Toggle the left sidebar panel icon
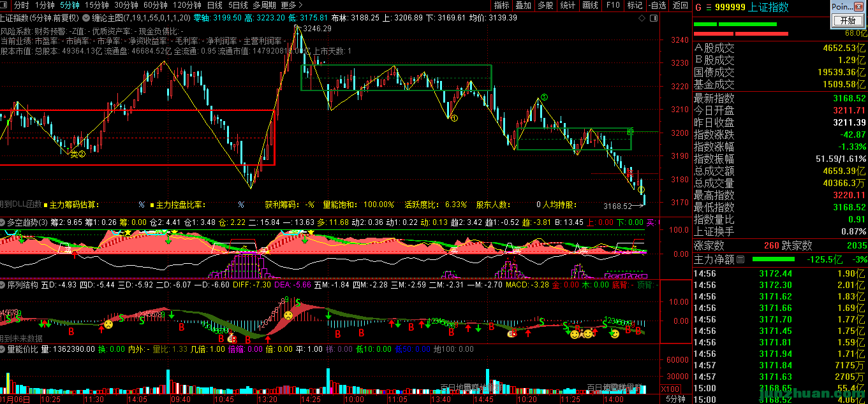 pyautogui.click(x=6, y=5)
